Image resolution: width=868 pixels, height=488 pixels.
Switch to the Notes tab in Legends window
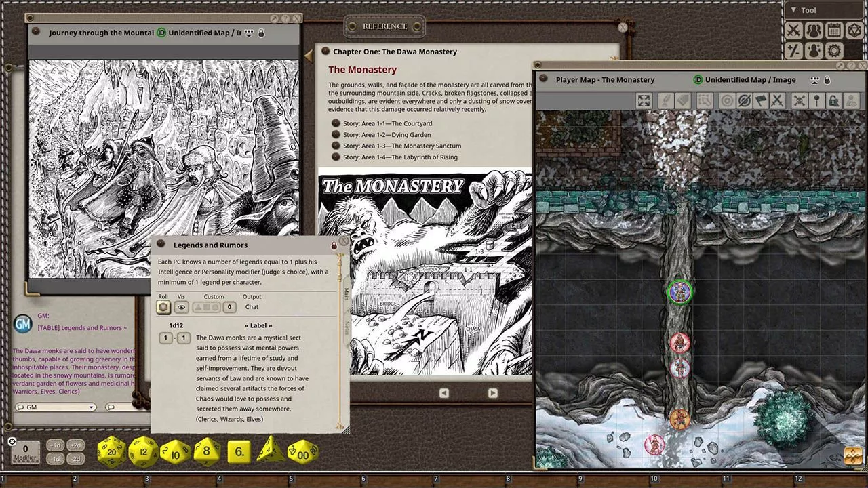click(346, 327)
